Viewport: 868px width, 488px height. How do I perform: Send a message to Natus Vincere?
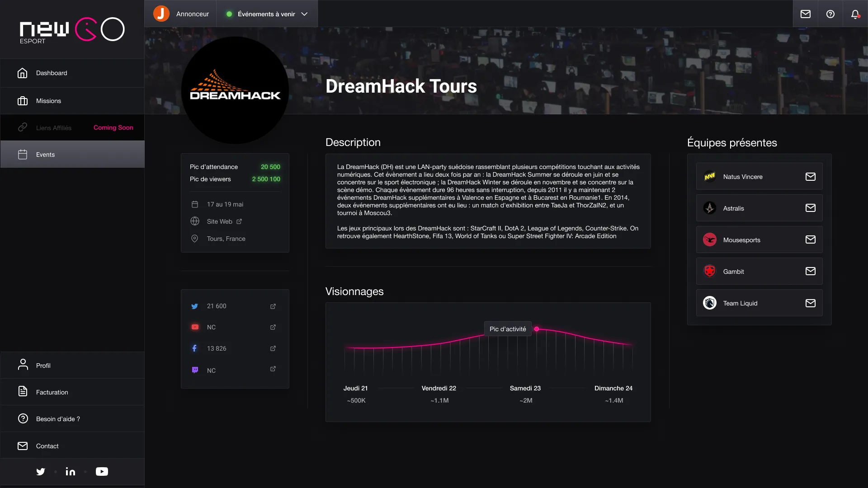click(811, 177)
